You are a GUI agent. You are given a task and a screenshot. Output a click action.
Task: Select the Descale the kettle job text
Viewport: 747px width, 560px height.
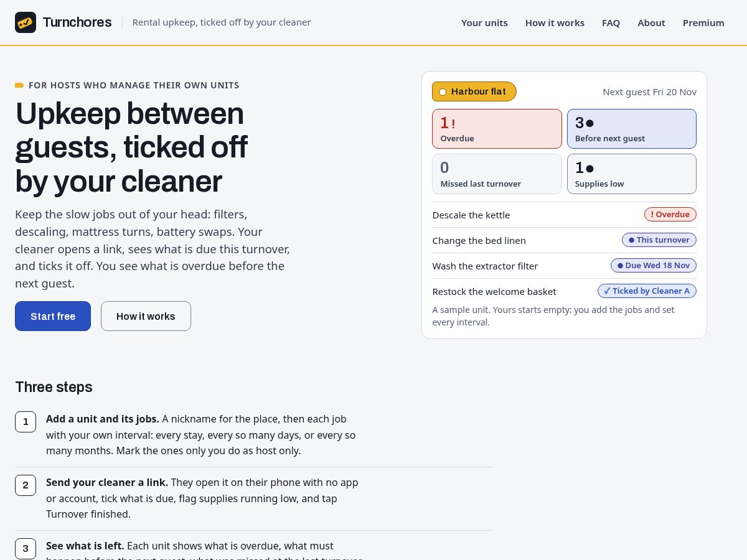click(471, 215)
